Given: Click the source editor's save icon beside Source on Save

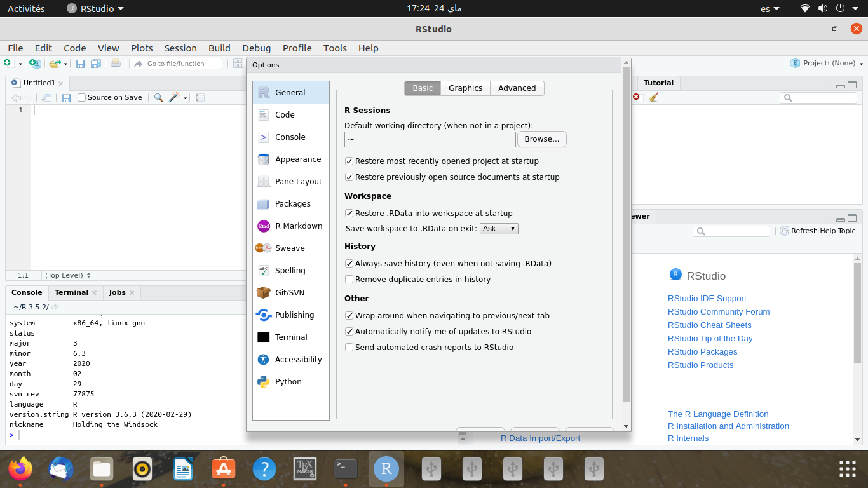Looking at the screenshot, I should tap(66, 98).
